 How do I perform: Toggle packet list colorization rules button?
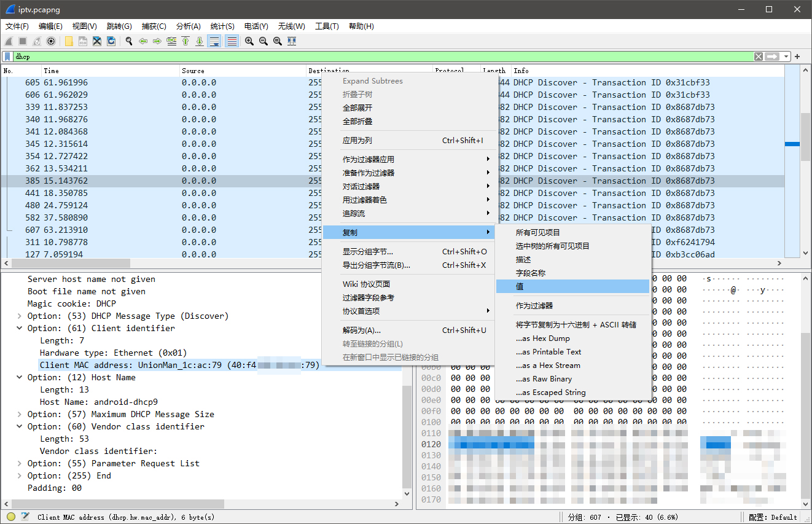click(x=232, y=41)
